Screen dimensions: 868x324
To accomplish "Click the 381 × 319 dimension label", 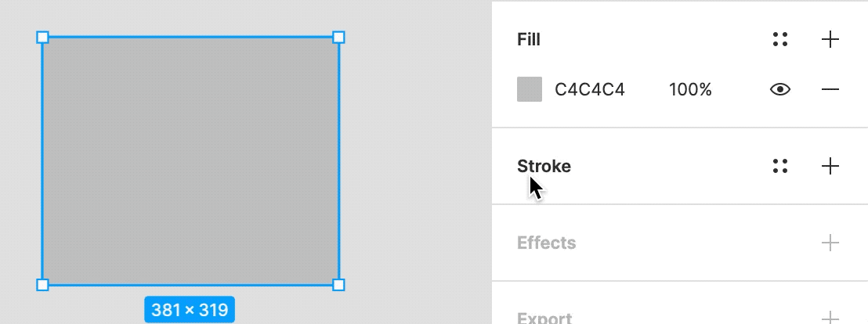I will [x=190, y=310].
